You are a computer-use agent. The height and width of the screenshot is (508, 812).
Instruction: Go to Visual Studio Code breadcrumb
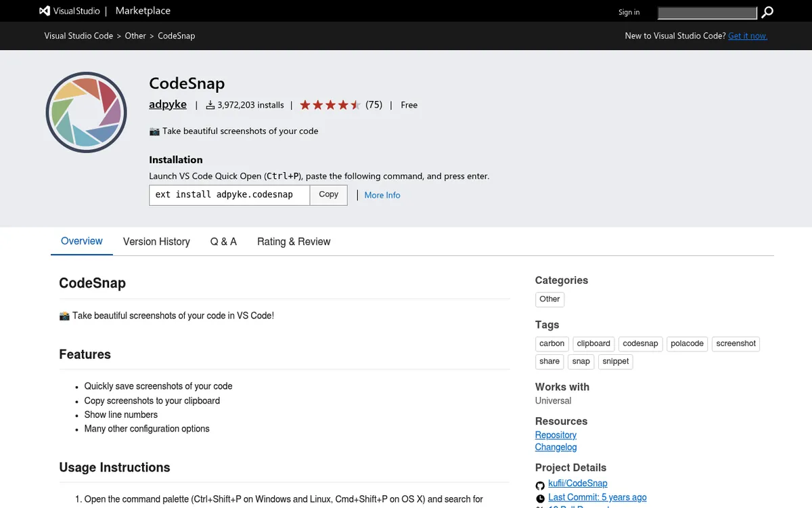tap(78, 36)
